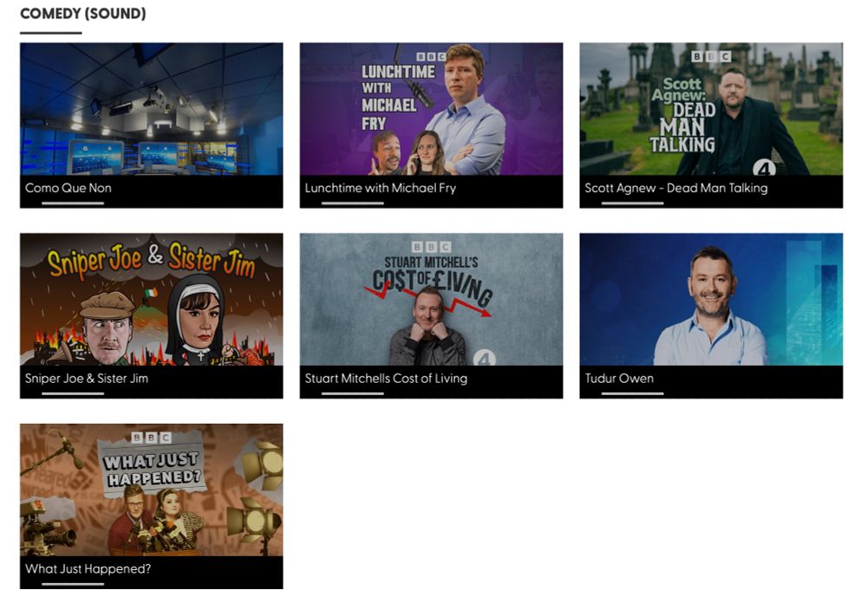Click the 'What Just Happened?' title link
The height and width of the screenshot is (616, 867).
[88, 569]
